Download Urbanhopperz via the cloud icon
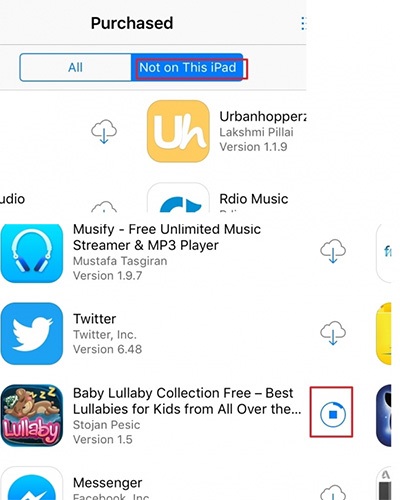The height and width of the screenshot is (500, 400). coord(104,131)
